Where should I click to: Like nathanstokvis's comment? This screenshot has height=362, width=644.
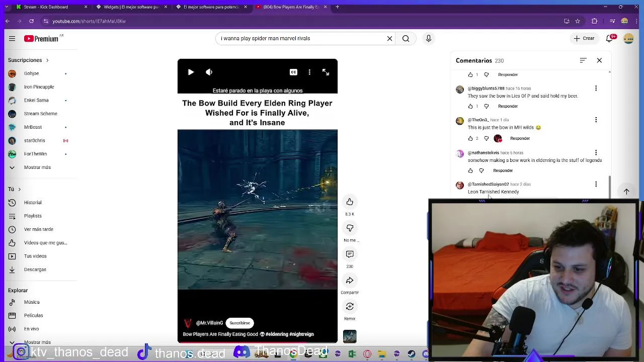470,170
